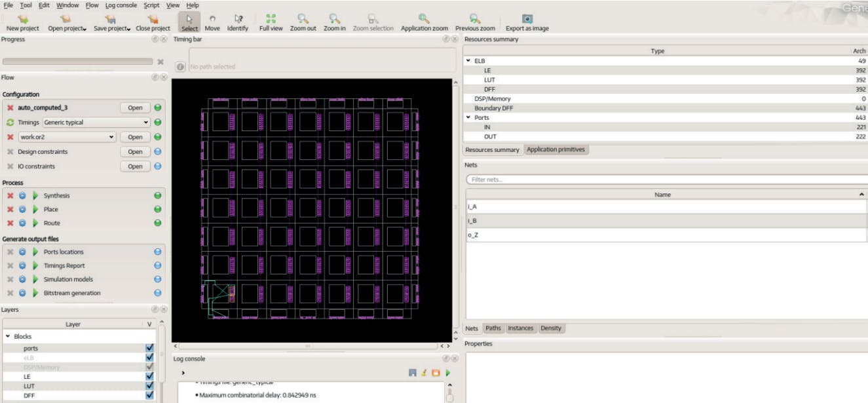The image size is (868, 403).
Task: Open the Flow menu
Action: [90, 5]
